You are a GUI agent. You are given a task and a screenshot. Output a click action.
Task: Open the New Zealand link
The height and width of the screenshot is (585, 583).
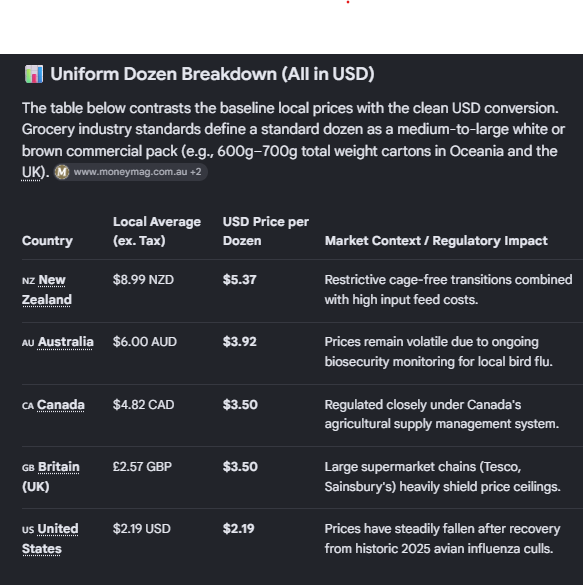47,290
